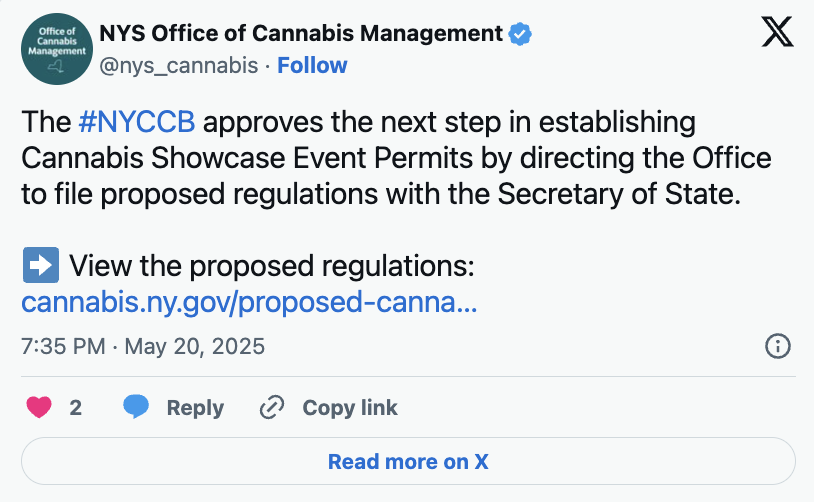Click the reply speech bubble icon
Image resolution: width=814 pixels, height=502 pixels.
pyautogui.click(x=136, y=408)
